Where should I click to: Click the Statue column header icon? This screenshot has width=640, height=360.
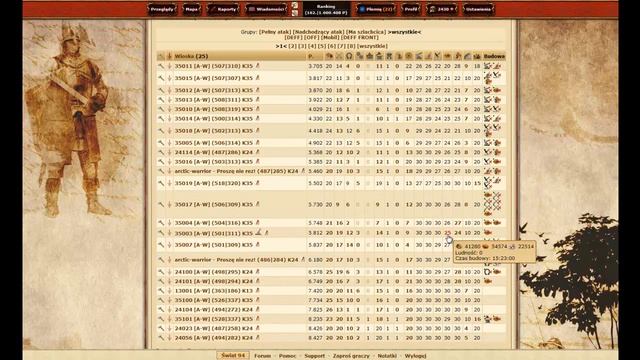pyautogui.click(x=399, y=56)
